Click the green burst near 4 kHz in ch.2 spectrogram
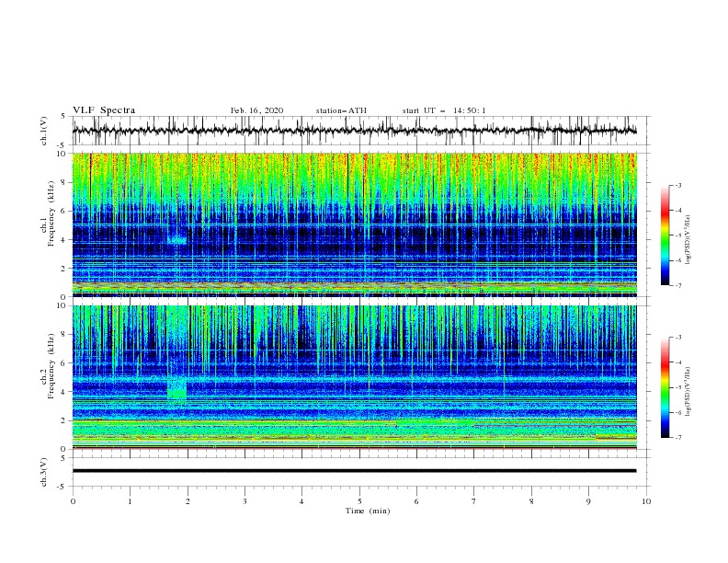Screen dimensions: 728x563 (x=176, y=387)
